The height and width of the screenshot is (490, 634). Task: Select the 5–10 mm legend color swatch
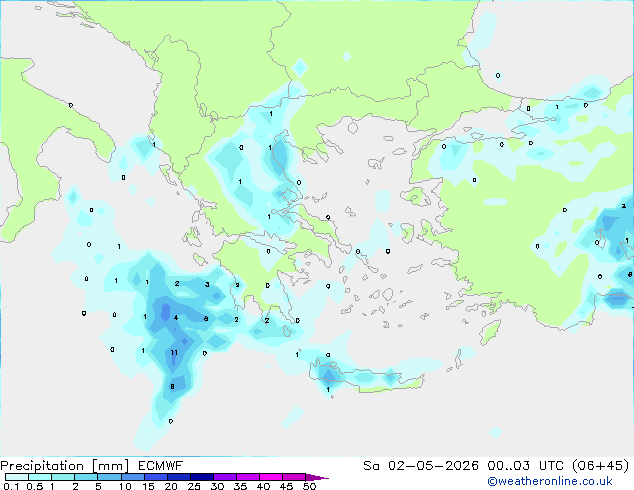(x=109, y=477)
